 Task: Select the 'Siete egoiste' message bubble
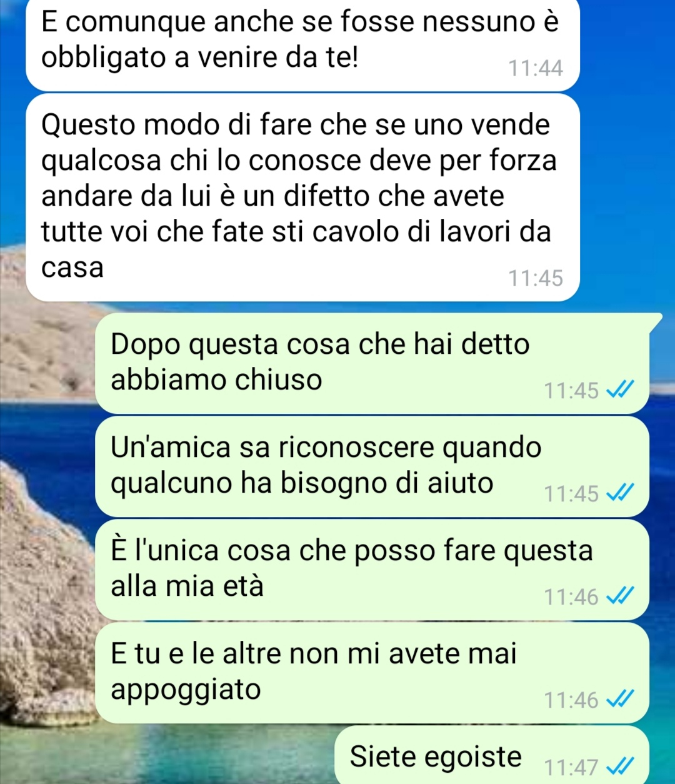[x=492, y=755]
